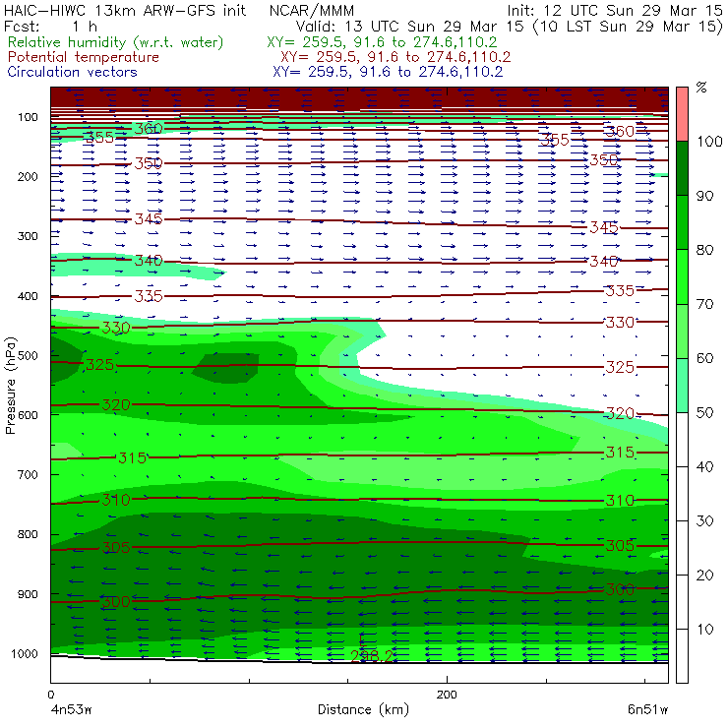Click the colorbar "90" percent label
Viewport: 728px width, 728px height.
point(704,196)
